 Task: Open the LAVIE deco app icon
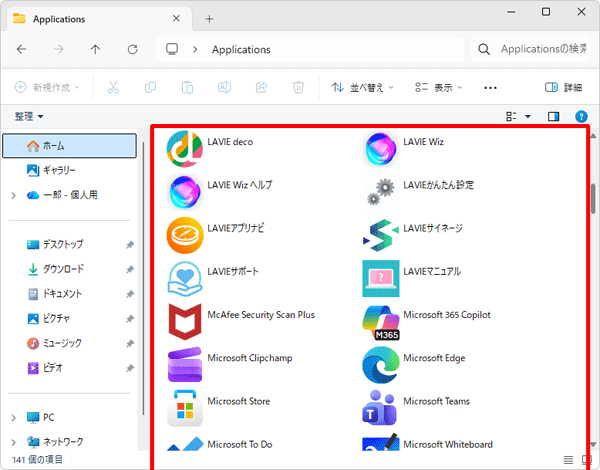click(184, 149)
